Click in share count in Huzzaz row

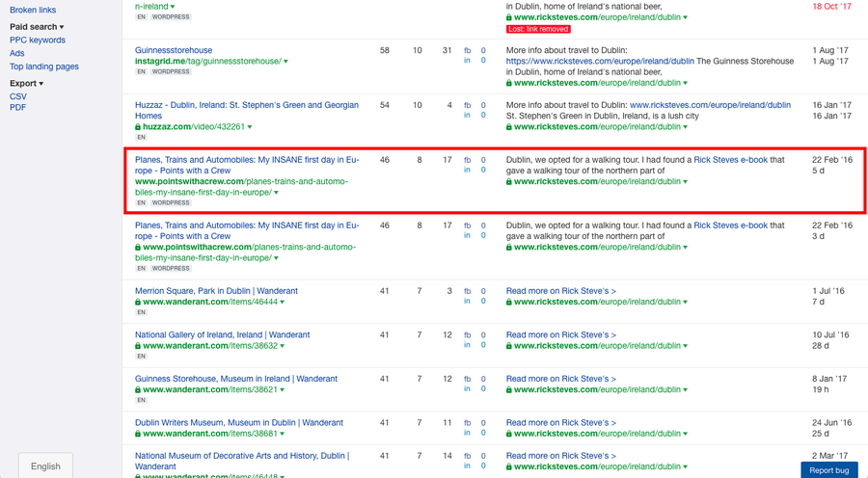coord(483,115)
